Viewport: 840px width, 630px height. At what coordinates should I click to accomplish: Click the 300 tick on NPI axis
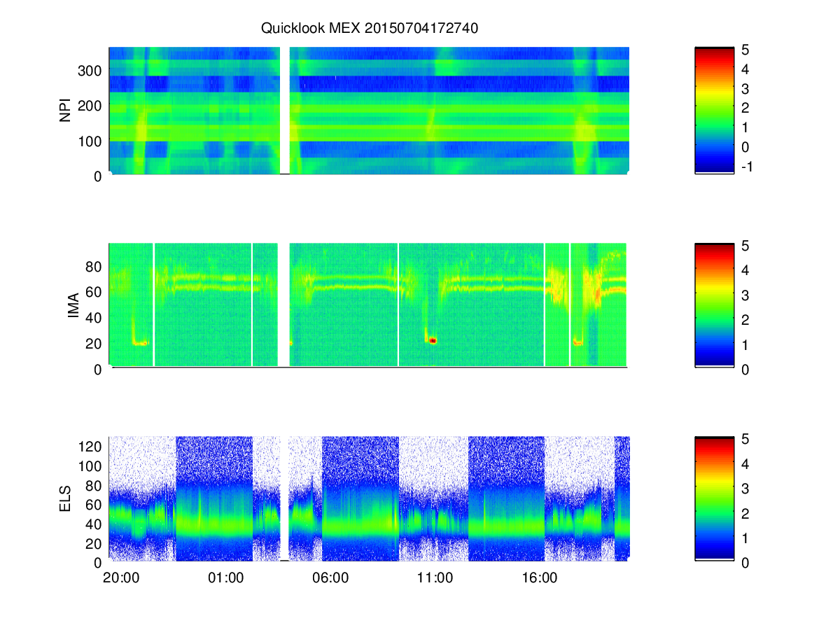91,71
